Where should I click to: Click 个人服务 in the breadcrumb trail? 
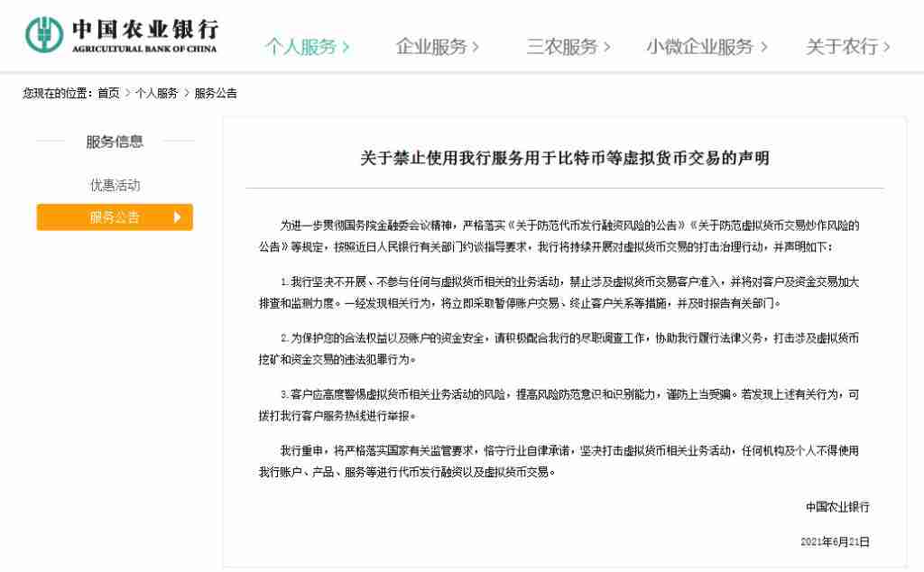click(x=156, y=93)
